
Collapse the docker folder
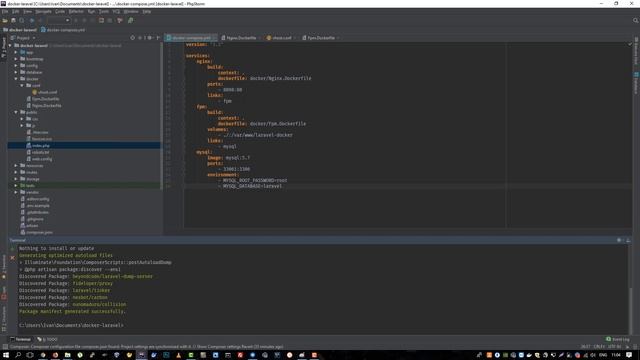16,78
